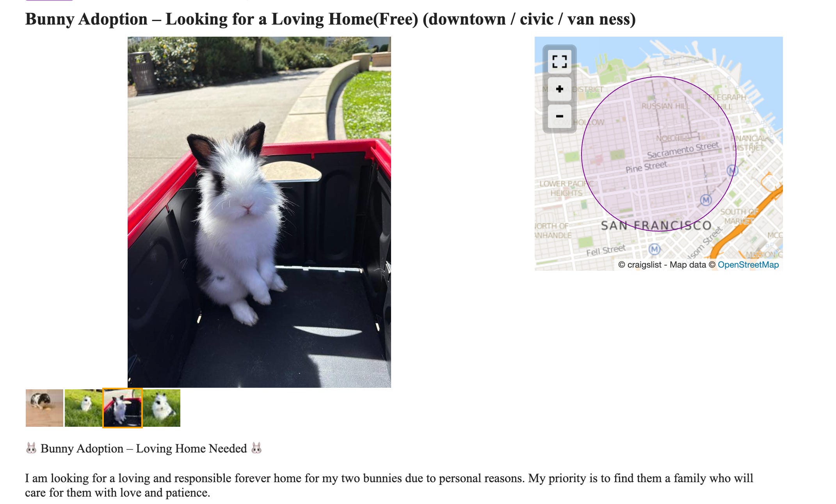This screenshot has height=504, width=836.
Task: Select the highlighted bunny in red wagon thumbnail
Action: 123,408
